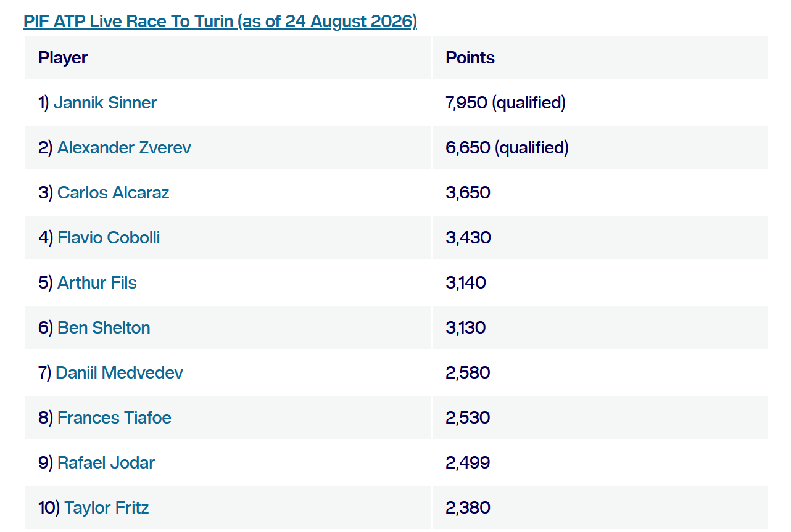This screenshot has height=532, width=791.
Task: Click the 2,499 points cell for Jodar
Action: click(x=600, y=462)
